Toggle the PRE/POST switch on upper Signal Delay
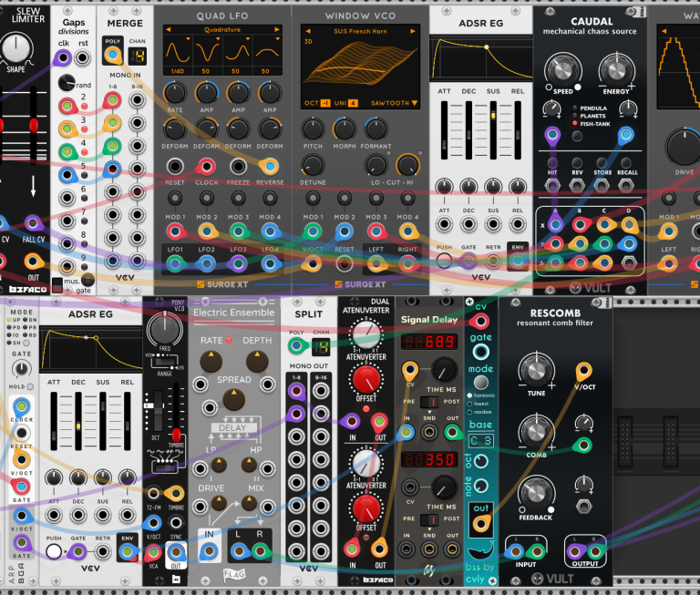 tap(429, 402)
